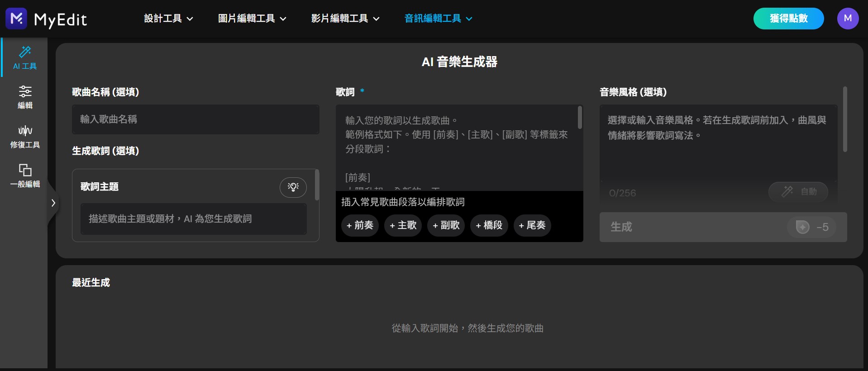Screen dimensions: 868x371
Task: Click the 生成 button
Action: tap(723, 227)
